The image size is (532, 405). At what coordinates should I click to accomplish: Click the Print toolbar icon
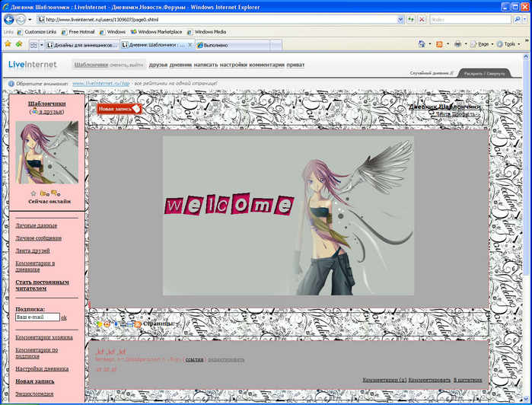(x=457, y=44)
